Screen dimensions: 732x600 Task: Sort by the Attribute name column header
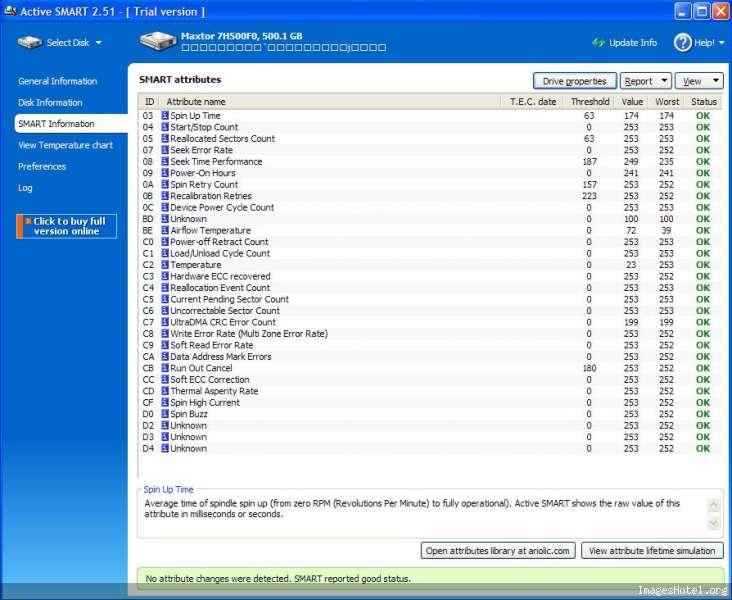[330, 102]
